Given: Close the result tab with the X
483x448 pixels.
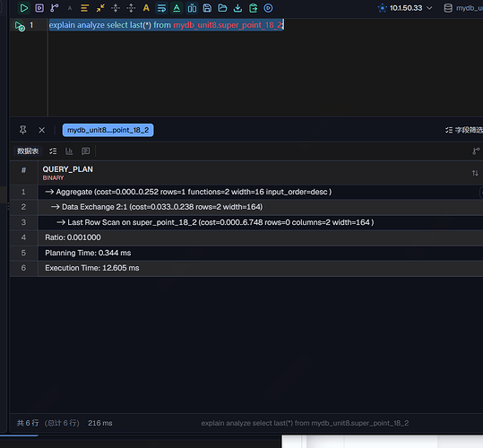Looking at the screenshot, I should point(41,130).
